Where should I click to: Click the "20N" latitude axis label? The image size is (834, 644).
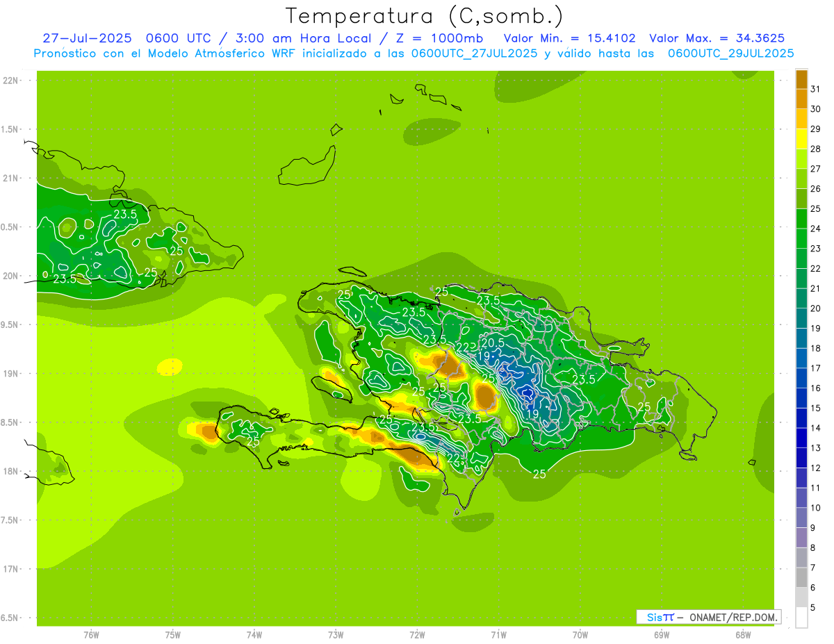pos(10,276)
